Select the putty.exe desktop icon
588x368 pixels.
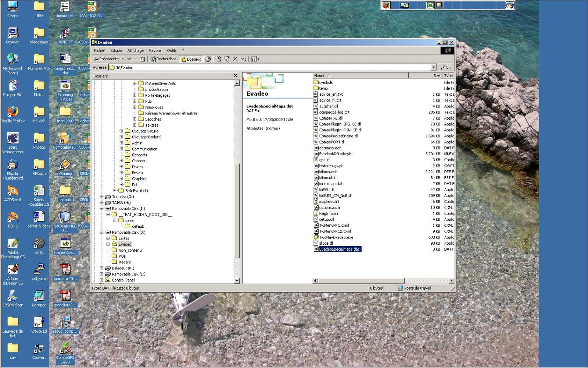(39, 272)
